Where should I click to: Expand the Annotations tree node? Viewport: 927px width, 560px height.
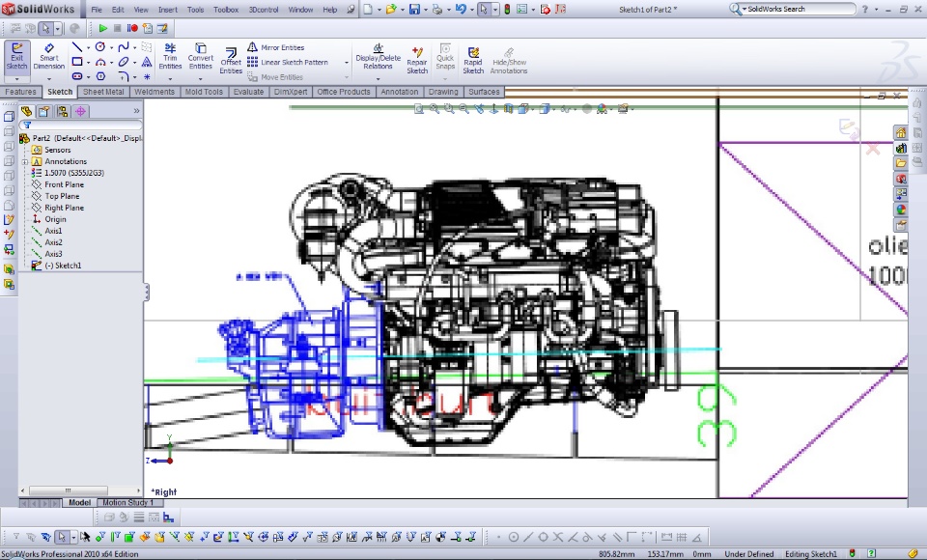click(25, 161)
